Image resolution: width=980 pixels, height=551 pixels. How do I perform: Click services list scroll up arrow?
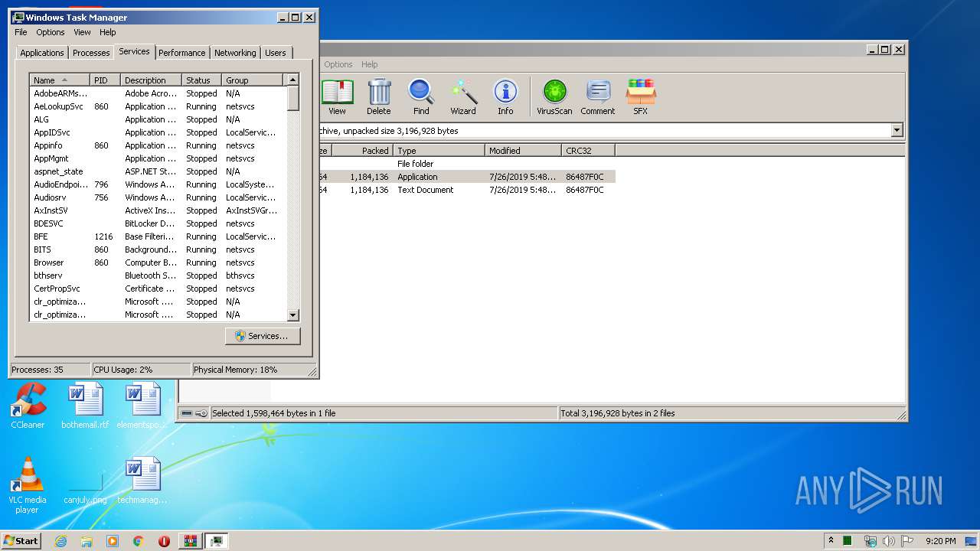point(292,80)
